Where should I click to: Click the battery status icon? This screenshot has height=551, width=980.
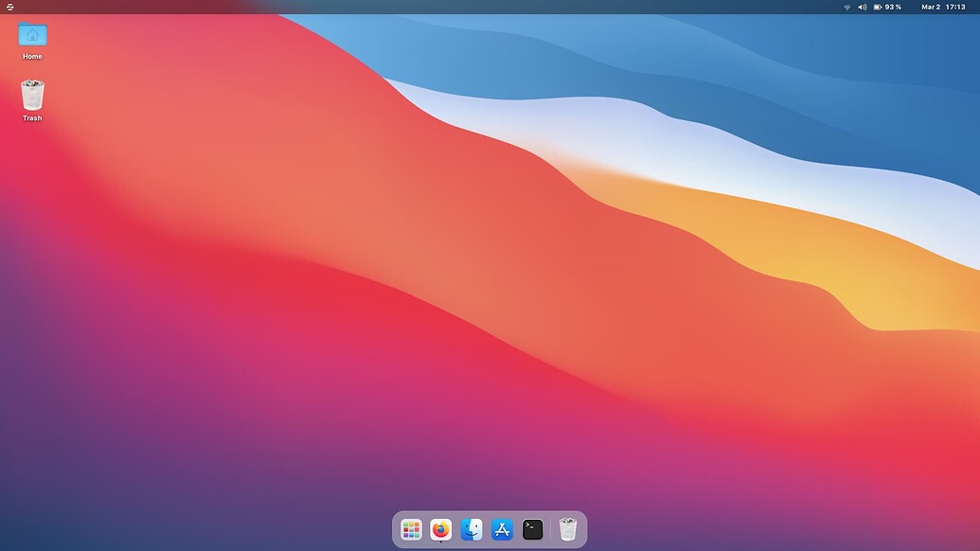pos(876,7)
